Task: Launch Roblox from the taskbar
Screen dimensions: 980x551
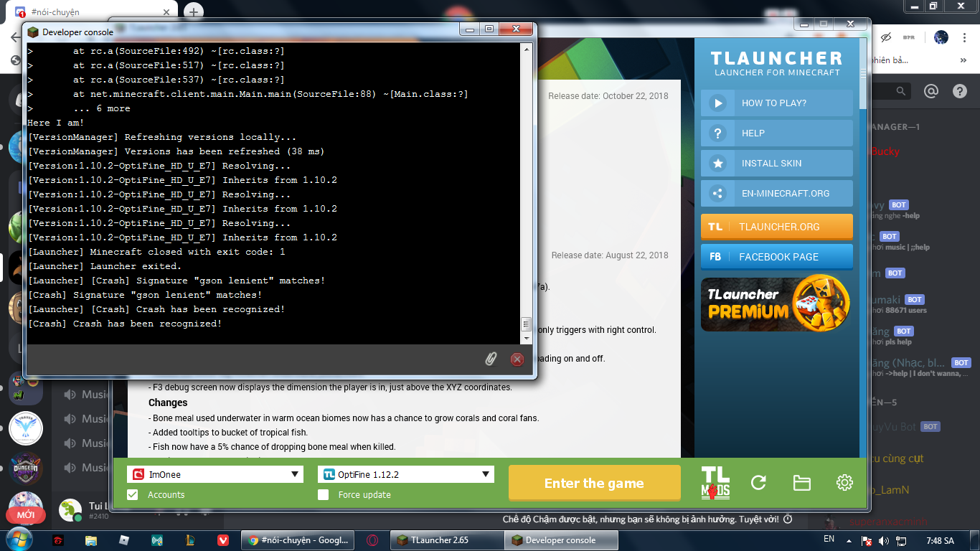Action: (x=124, y=540)
